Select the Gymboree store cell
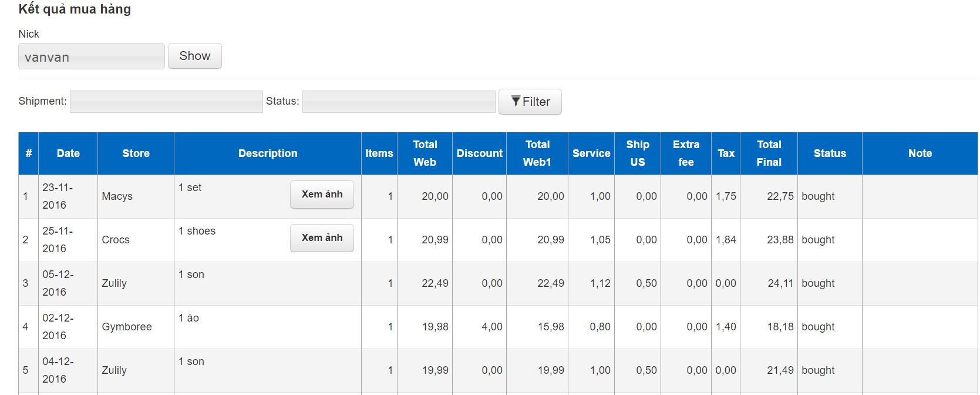Screen dimensions: 980x395 pos(127,327)
